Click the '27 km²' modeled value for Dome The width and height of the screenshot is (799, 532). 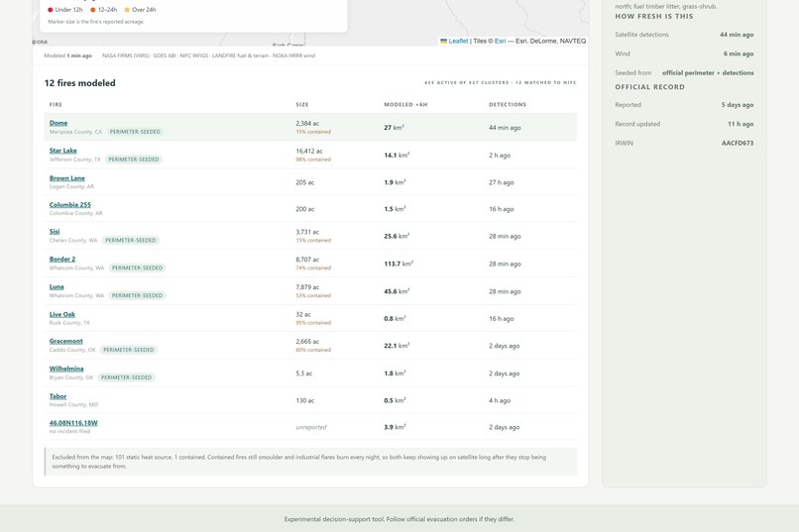pos(394,127)
